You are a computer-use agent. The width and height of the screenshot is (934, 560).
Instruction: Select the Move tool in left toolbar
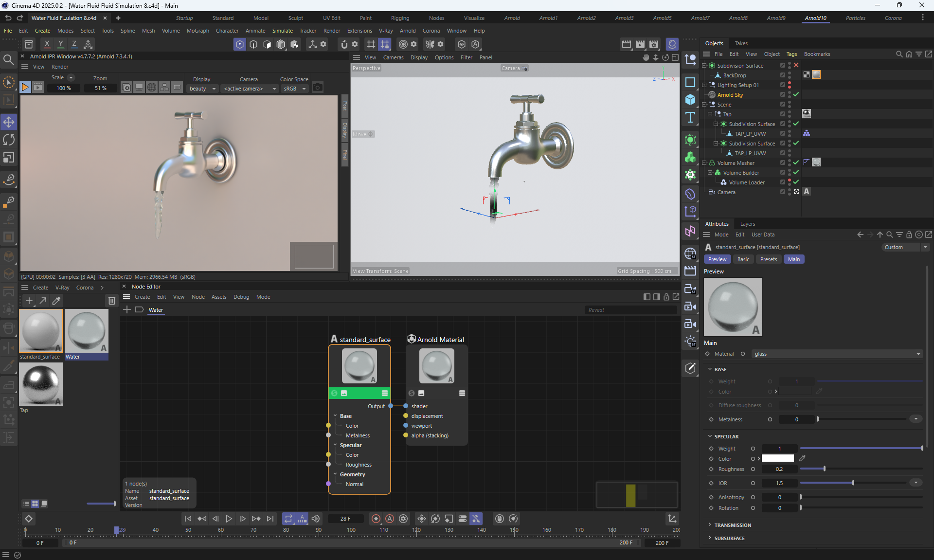coord(9,122)
